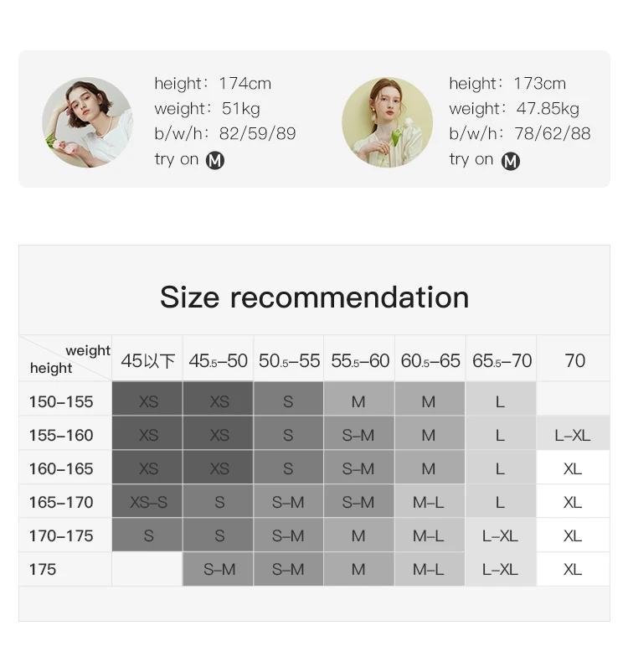Click the M badge beside 173cm model
The image size is (628, 672).
click(511, 161)
